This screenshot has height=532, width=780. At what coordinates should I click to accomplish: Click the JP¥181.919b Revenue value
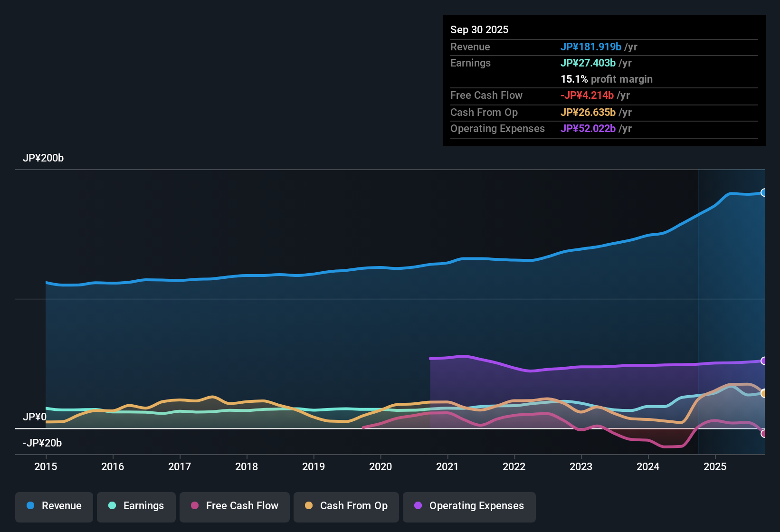591,47
